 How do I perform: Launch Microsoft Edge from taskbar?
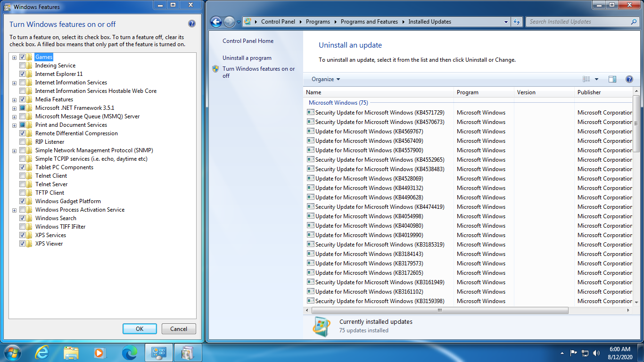pos(129,352)
